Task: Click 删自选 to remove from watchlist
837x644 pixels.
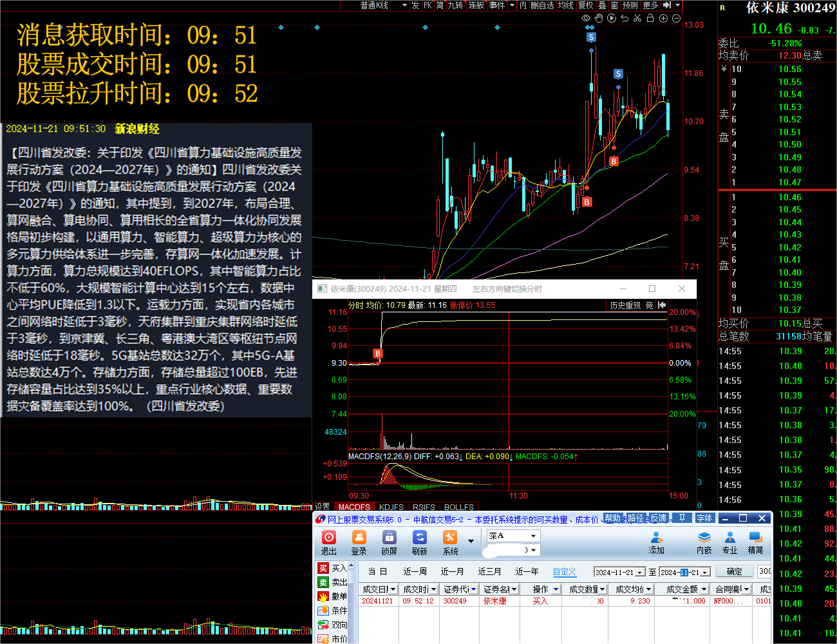Action: (x=542, y=5)
